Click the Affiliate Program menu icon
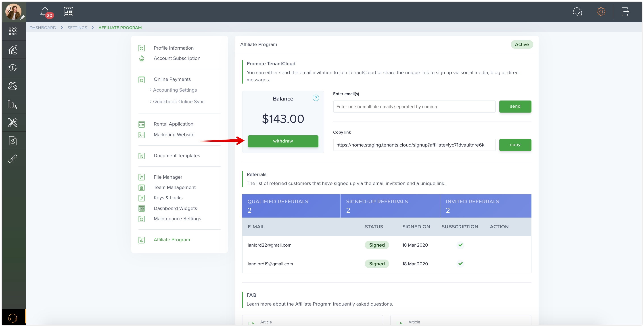 pos(142,240)
